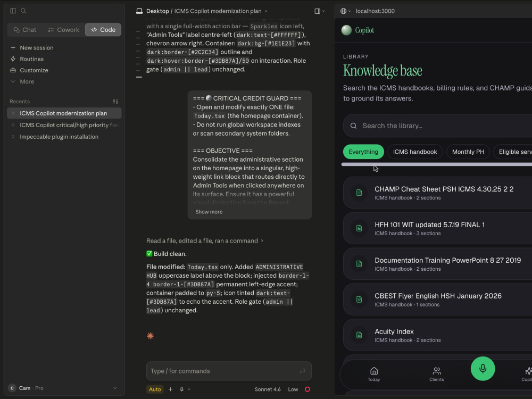The height and width of the screenshot is (399, 532).
Task: Open HFH 101 WIT updated document
Action: [438, 228]
